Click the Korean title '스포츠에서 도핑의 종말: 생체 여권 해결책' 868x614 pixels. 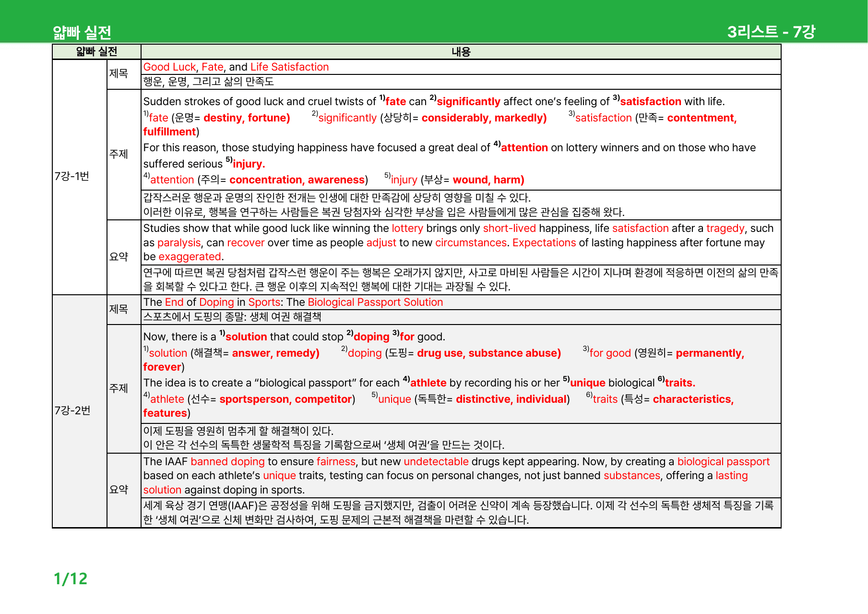232,317
